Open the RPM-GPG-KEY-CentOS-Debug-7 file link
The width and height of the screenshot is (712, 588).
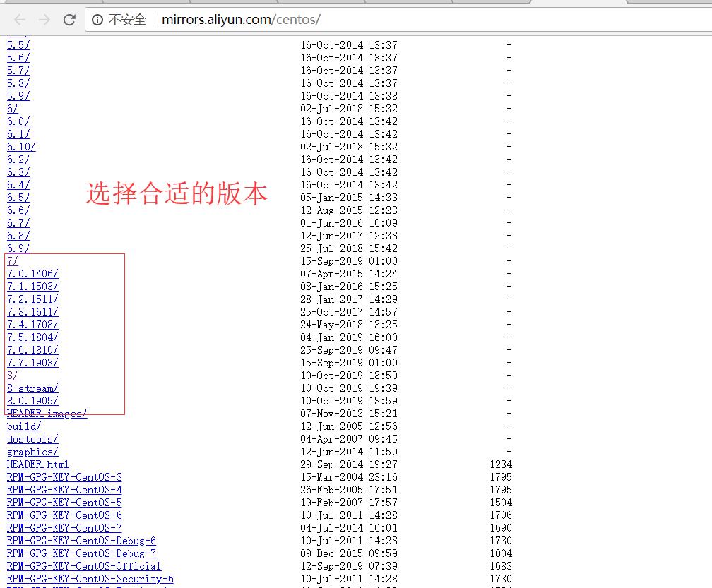81,553
